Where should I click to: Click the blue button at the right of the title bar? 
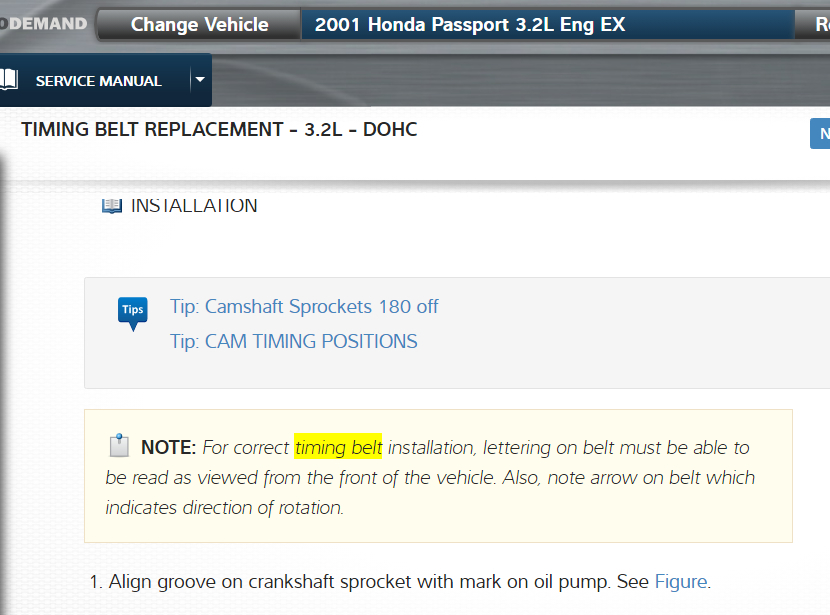coord(821,133)
